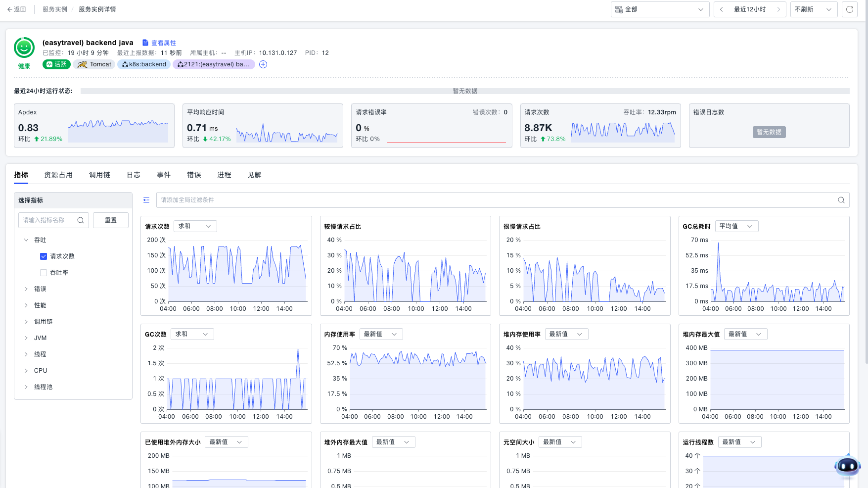Viewport: 868px width, 488px height.
Task: Uncheck the 请求次数 metric checkbox
Action: point(44,256)
